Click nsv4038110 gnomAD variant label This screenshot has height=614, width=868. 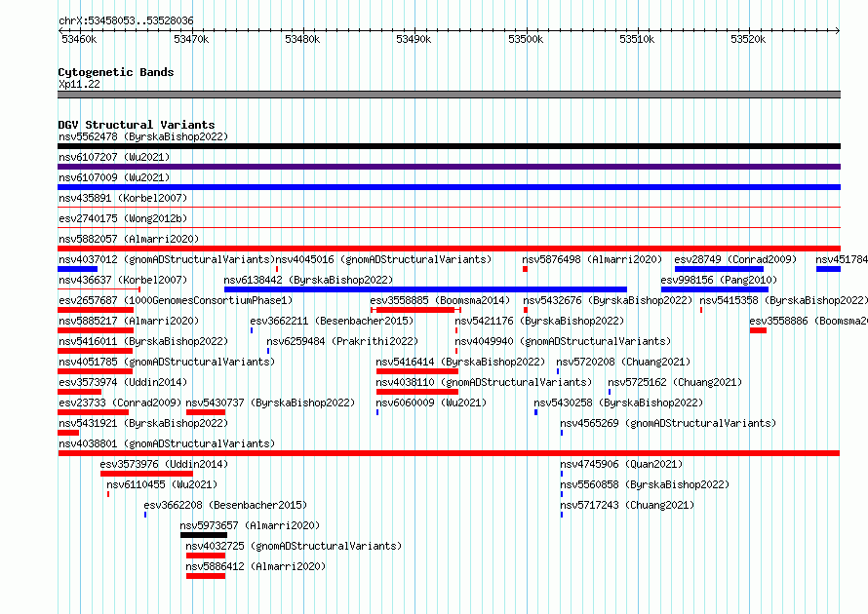point(484,382)
